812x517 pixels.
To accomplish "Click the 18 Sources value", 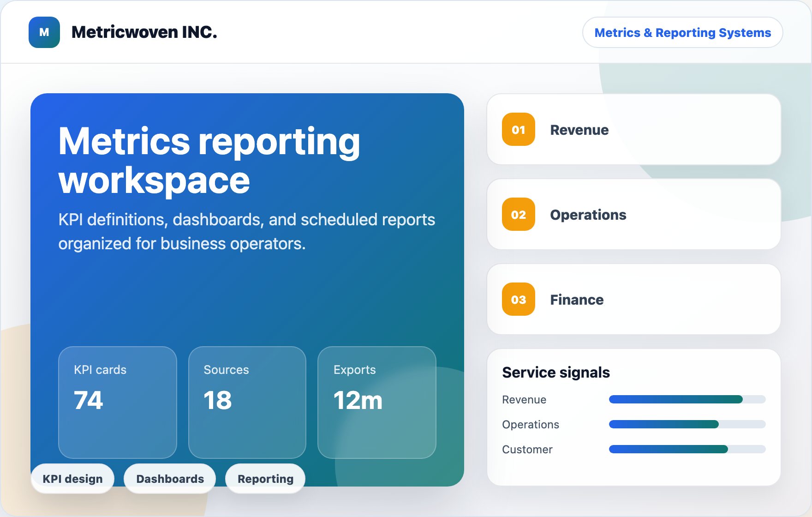I will pyautogui.click(x=218, y=400).
